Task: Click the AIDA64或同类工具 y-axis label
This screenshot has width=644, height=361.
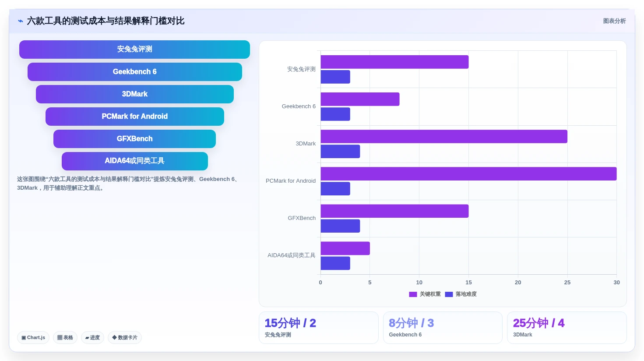Action: 292,255
